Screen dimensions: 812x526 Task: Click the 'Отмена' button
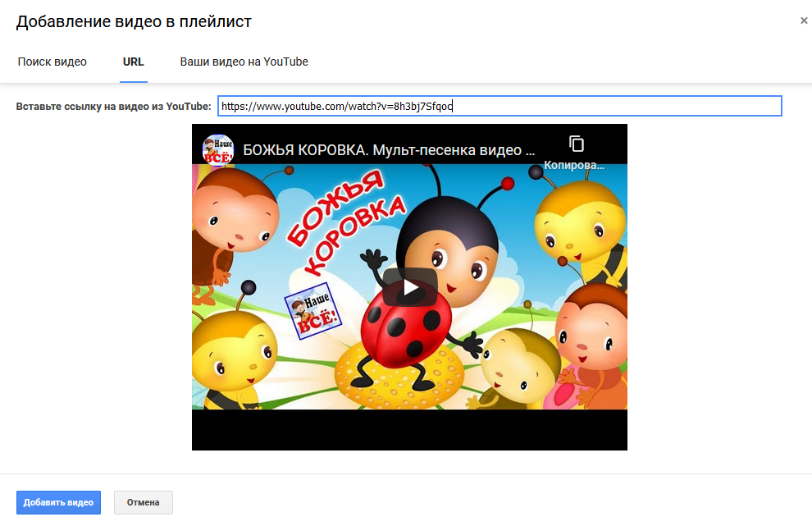(143, 502)
